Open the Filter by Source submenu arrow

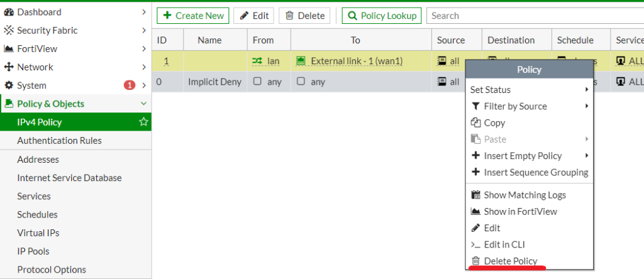587,106
